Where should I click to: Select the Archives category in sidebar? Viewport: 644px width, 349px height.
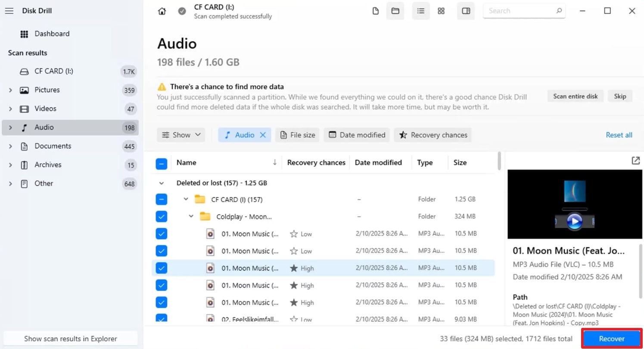coord(48,165)
